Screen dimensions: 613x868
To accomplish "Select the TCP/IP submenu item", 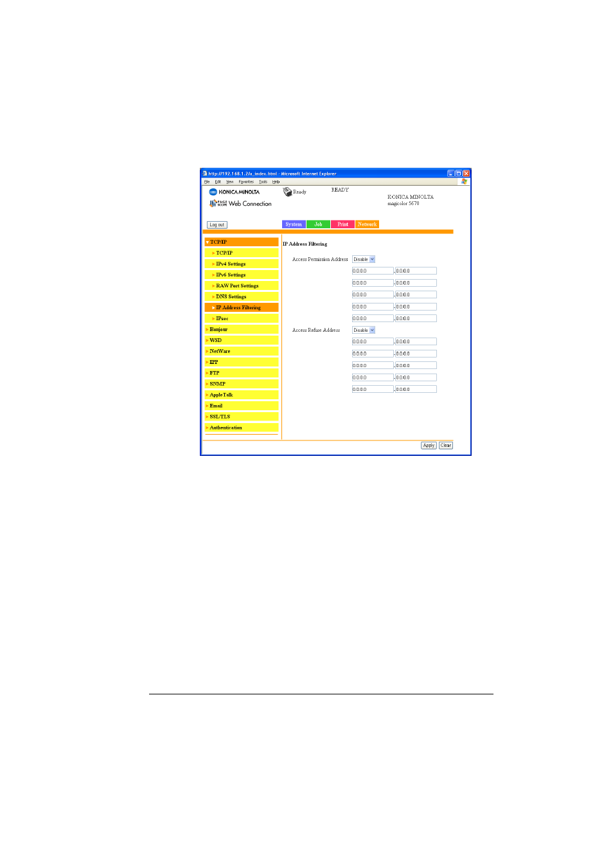I will (x=242, y=253).
